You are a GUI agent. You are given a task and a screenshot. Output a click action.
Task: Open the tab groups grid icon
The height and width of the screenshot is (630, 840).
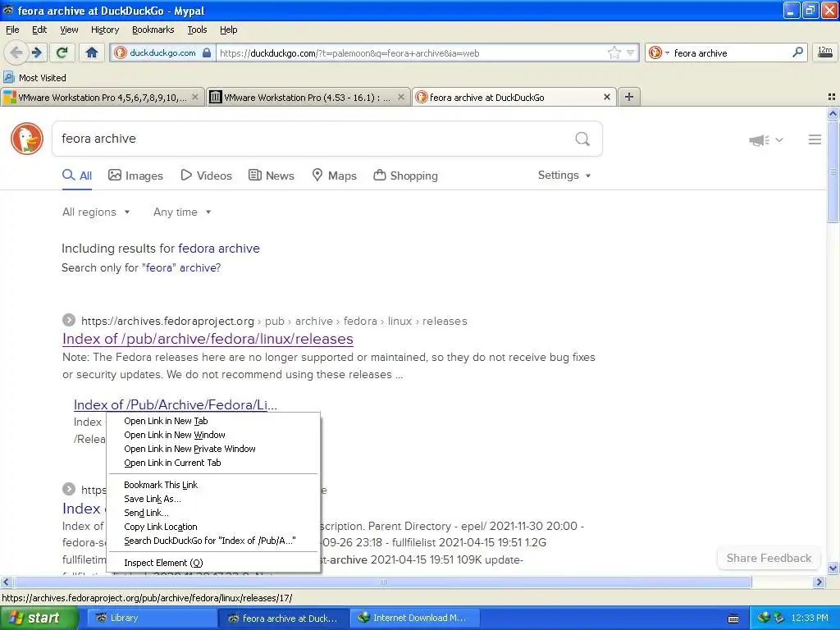coord(832,97)
